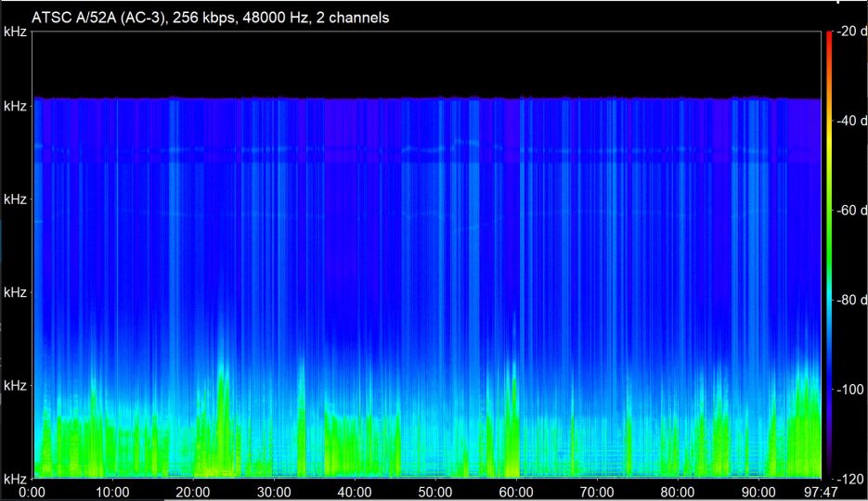Select the 50:00 time axis label
This screenshot has width=868, height=501.
[x=435, y=492]
